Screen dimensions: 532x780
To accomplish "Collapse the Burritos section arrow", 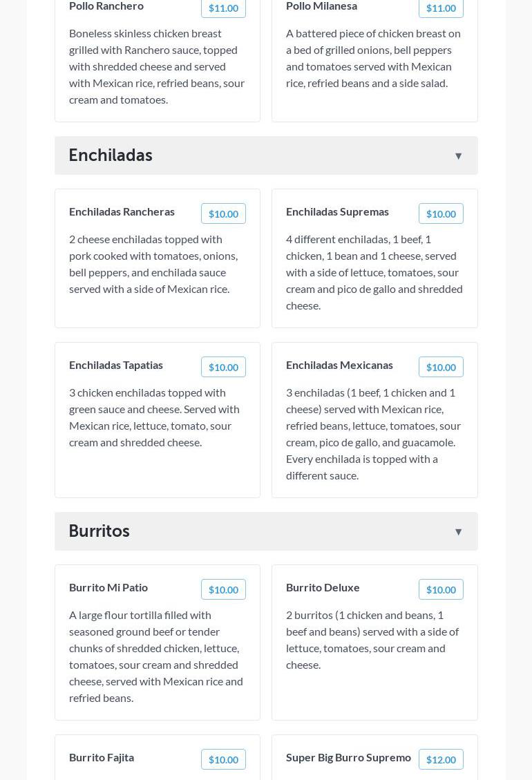I will coord(458,532).
